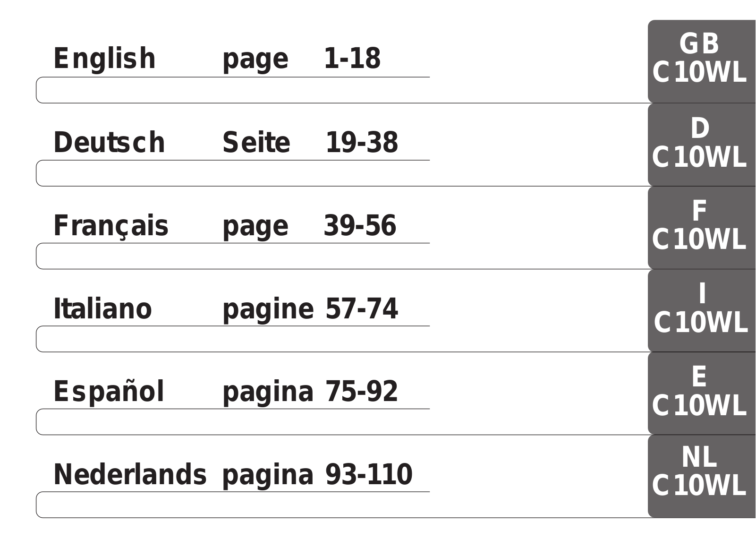Select the E C10WL tab
The height and width of the screenshot is (539, 756).
(702, 394)
